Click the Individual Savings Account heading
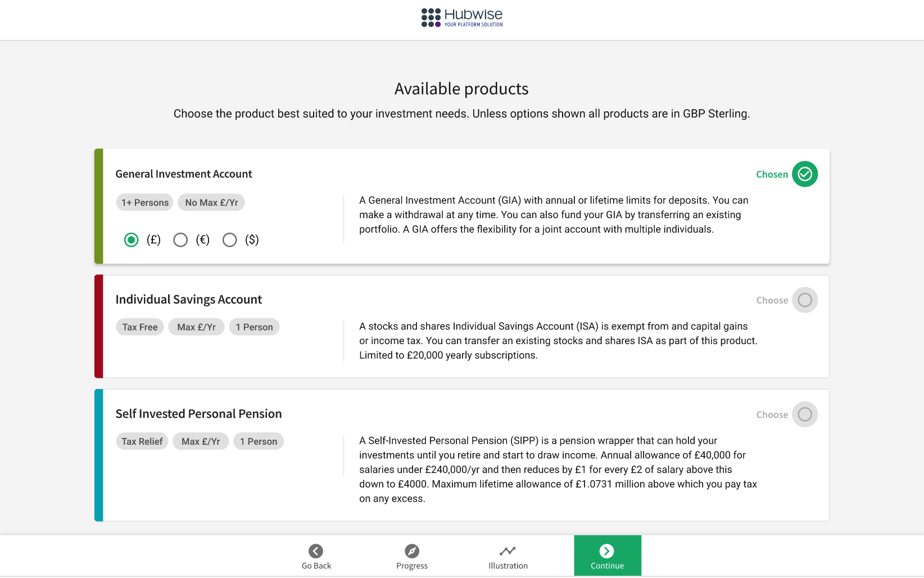 189,300
